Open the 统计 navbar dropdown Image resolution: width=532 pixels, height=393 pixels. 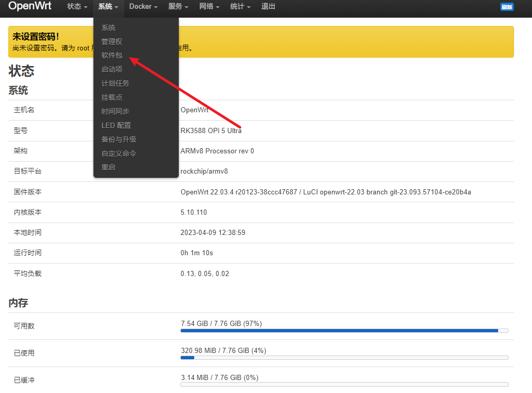[x=240, y=6]
